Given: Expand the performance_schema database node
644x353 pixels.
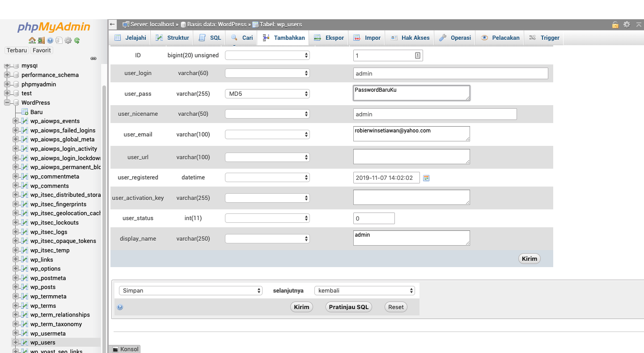Looking at the screenshot, I should 7,75.
